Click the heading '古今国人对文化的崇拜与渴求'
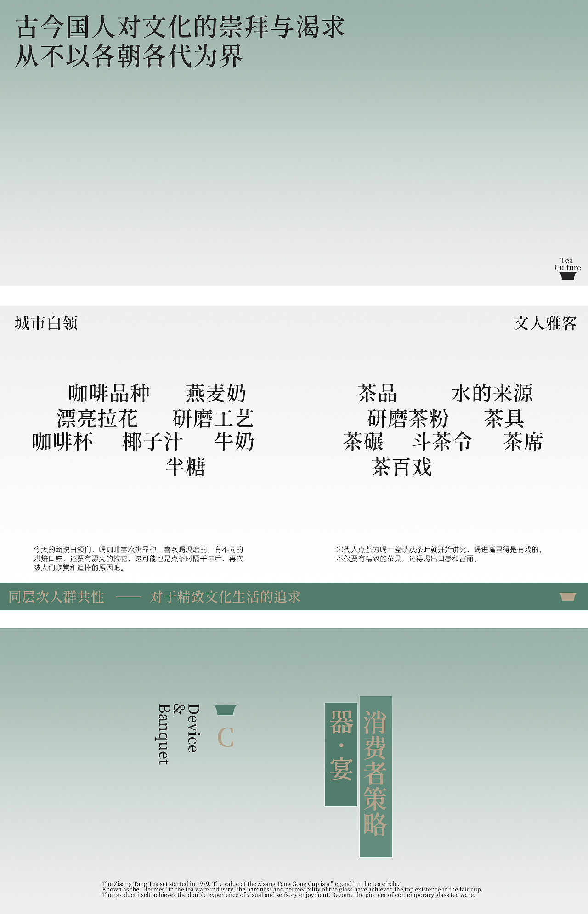 click(x=180, y=27)
